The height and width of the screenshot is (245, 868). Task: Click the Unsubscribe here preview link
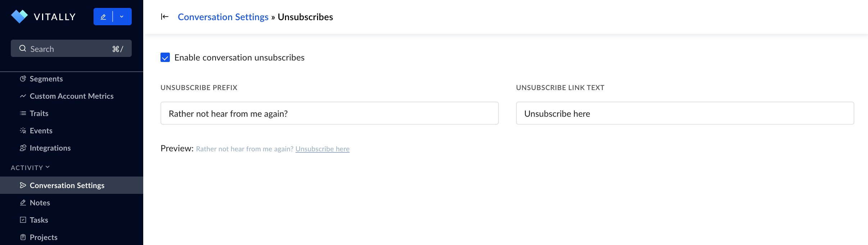pyautogui.click(x=322, y=149)
